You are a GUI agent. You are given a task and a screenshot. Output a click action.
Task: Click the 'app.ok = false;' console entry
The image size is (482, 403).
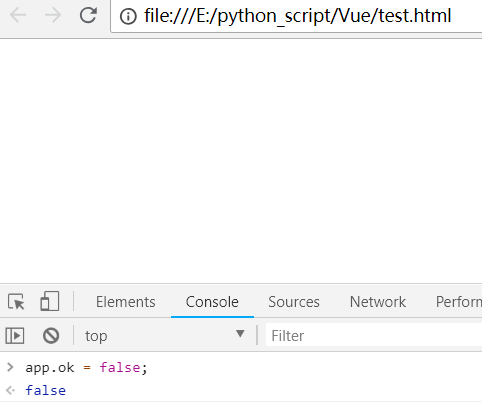pyautogui.click(x=86, y=368)
